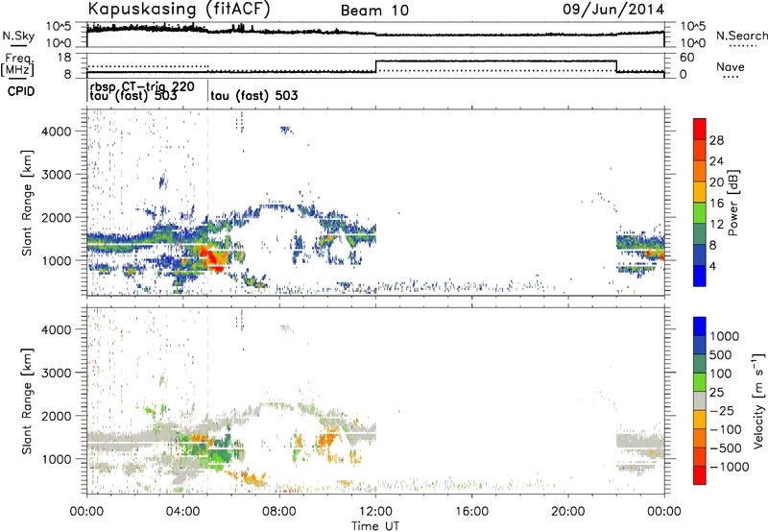Click the 12:00 time tick label
Viewport: 768px width, 532px height.
(375, 512)
